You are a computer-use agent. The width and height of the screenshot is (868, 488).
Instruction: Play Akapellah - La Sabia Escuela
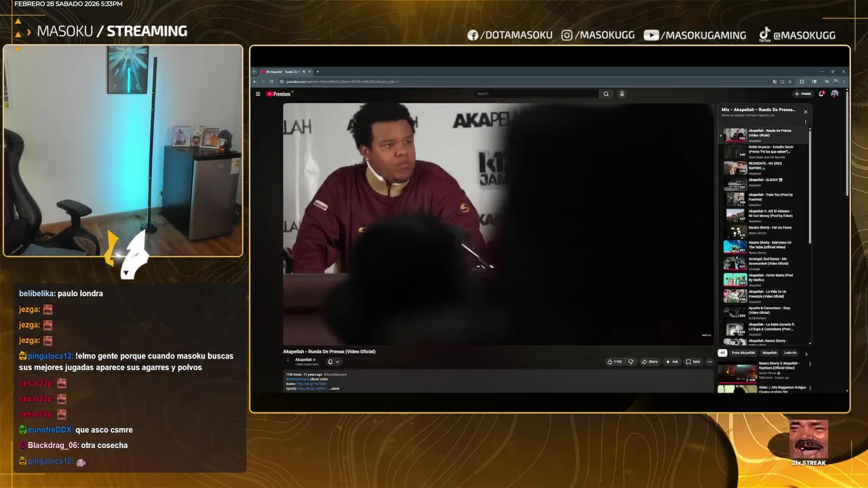click(763, 329)
